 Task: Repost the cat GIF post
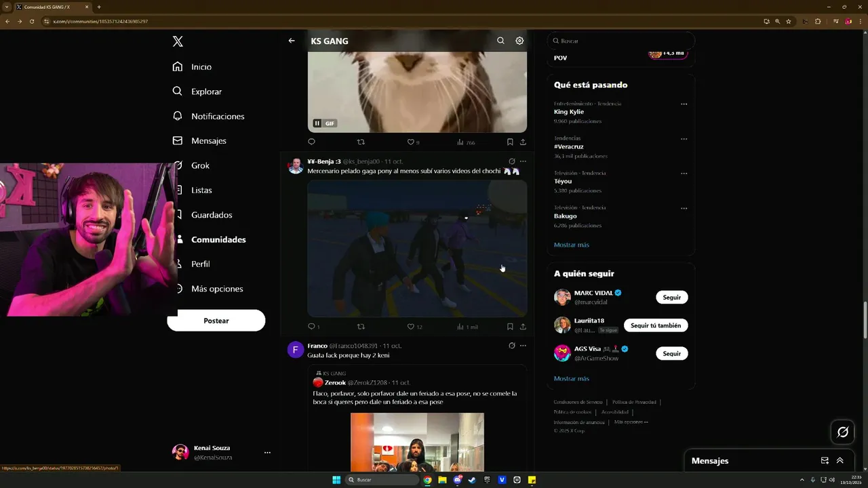point(361,142)
